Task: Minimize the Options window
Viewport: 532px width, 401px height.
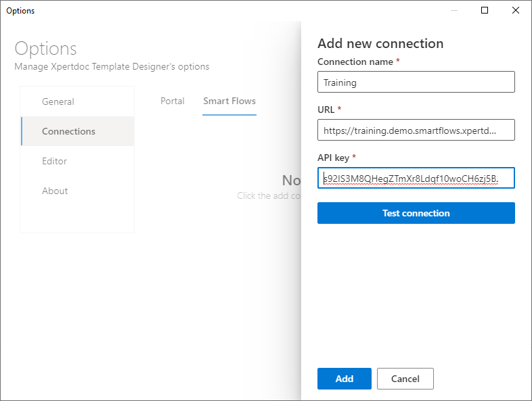Action: click(x=454, y=11)
